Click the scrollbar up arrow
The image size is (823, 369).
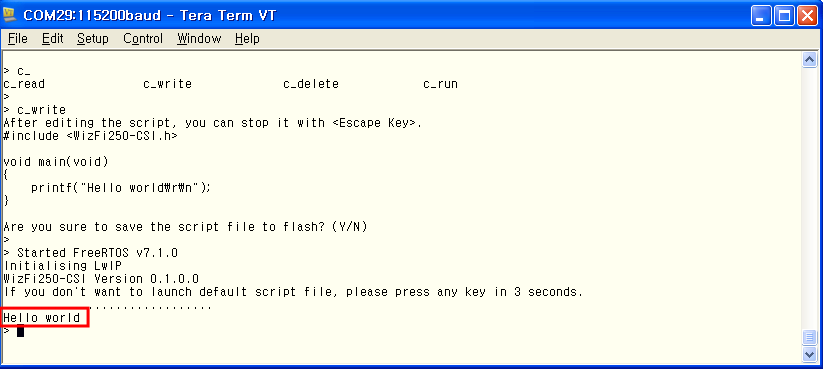click(x=809, y=60)
